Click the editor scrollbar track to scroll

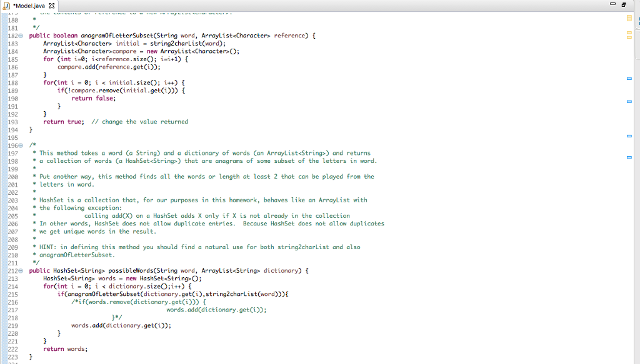click(635, 250)
